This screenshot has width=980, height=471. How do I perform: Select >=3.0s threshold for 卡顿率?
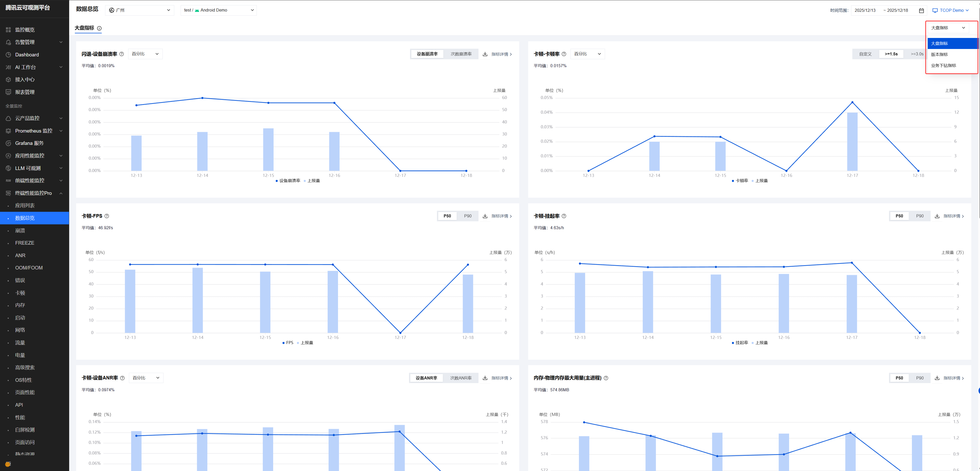917,54
